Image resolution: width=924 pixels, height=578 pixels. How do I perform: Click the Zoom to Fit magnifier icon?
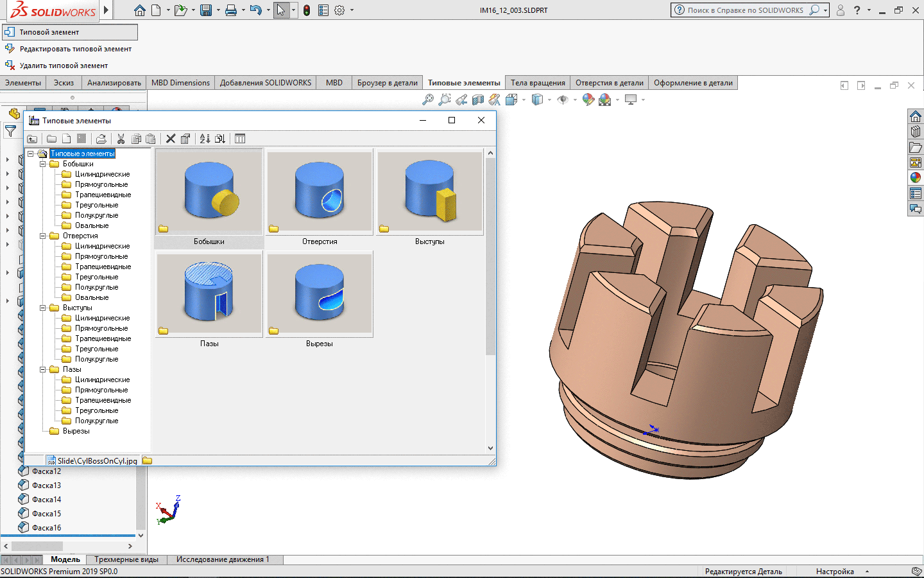(x=428, y=100)
